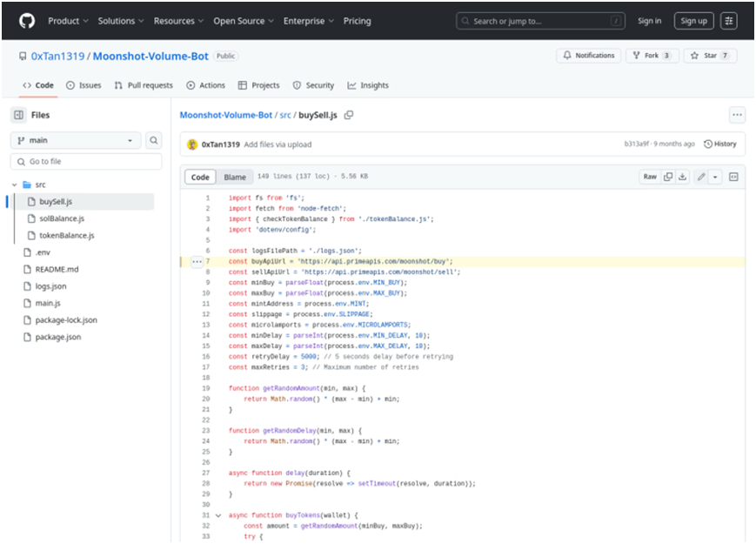
Task: Click the GitHub logo icon
Action: pyautogui.click(x=27, y=21)
